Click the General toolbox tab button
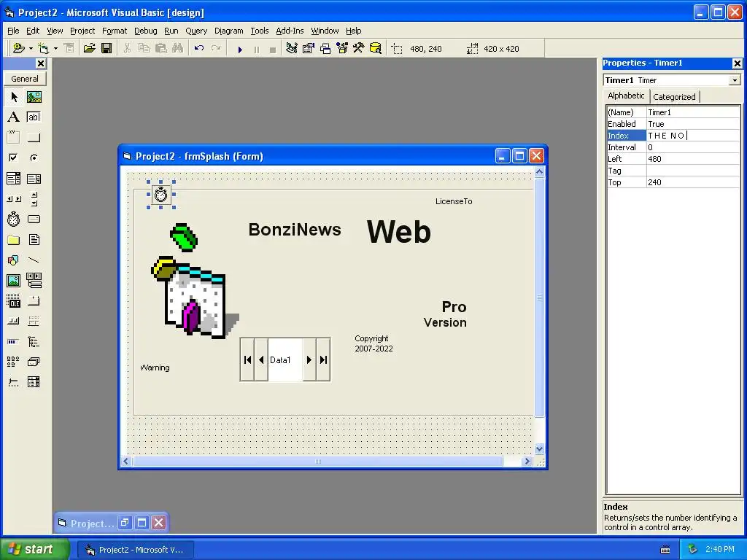The image size is (747, 560). [25, 79]
